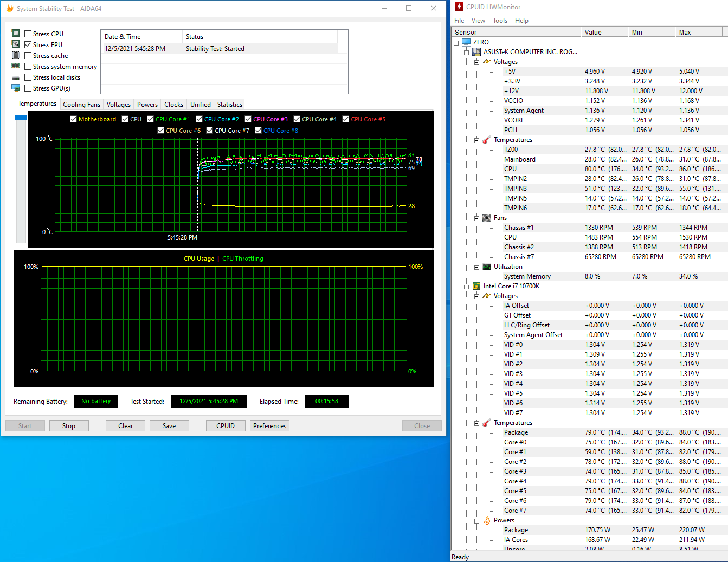Collapse the Temperatures group under ASUSTeK
Viewport: 728px width, 562px height.
[476, 140]
